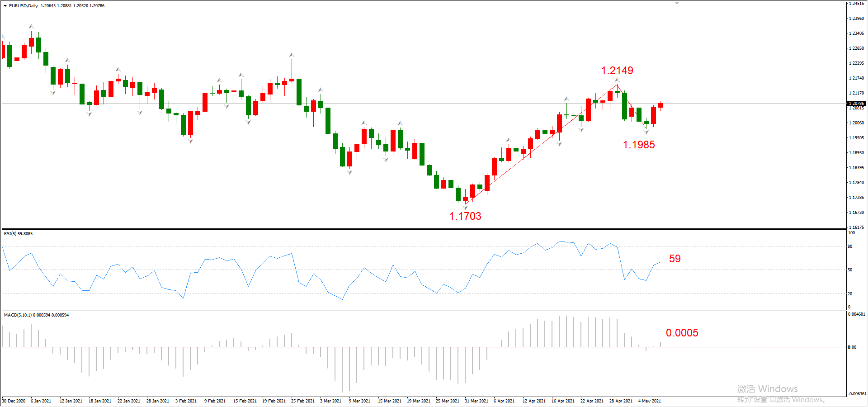
Task: Click the 1.2149 high annotation
Action: click(617, 71)
